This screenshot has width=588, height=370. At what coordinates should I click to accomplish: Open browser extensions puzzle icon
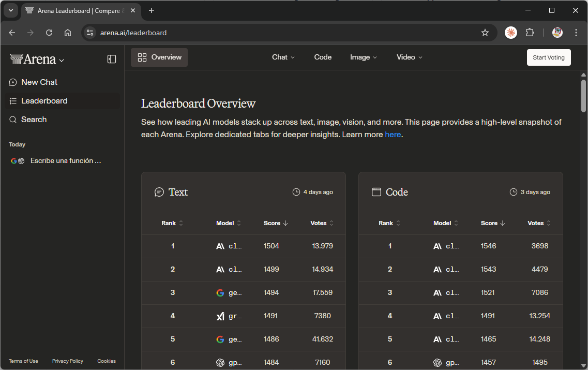pyautogui.click(x=530, y=33)
